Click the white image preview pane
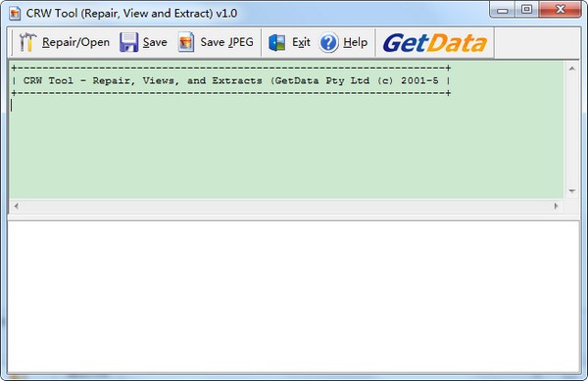This screenshot has width=588, height=381. (294, 297)
